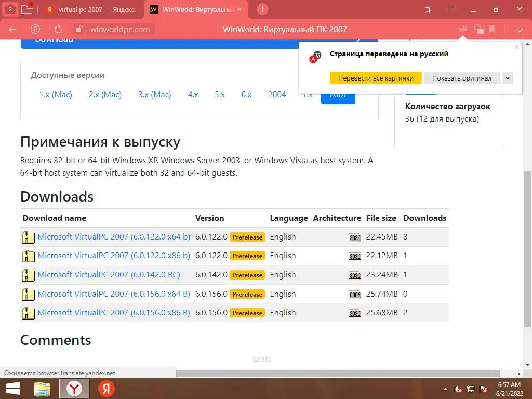Viewport: 532px width, 399px height.
Task: Open the Windows Start menu
Action: coord(12,389)
